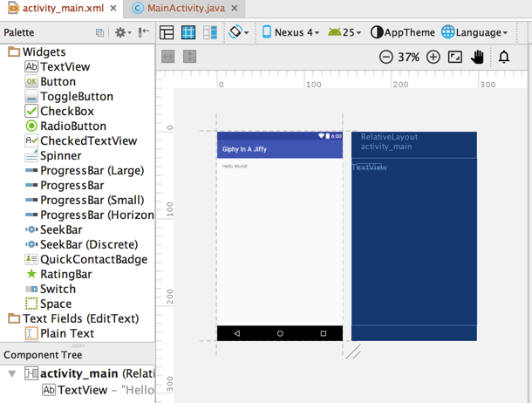532x403 pixels.
Task: Show the Design view only
Action: pos(167,32)
